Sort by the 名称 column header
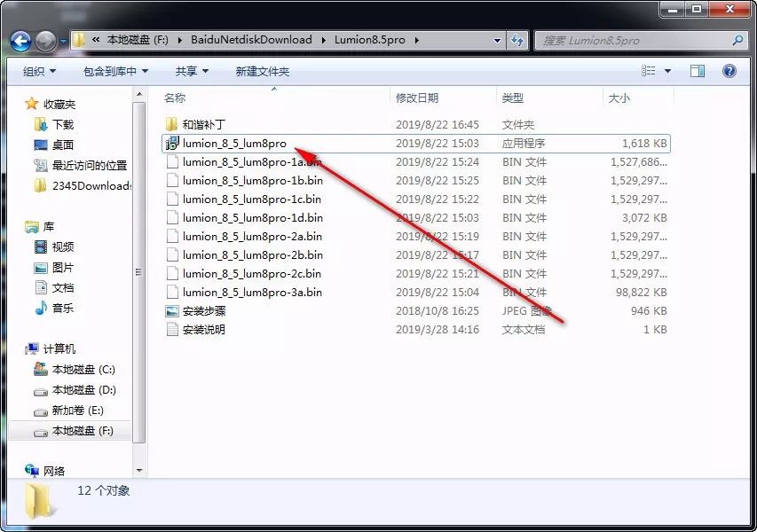Screen dimensions: 757x532 (x=175, y=98)
